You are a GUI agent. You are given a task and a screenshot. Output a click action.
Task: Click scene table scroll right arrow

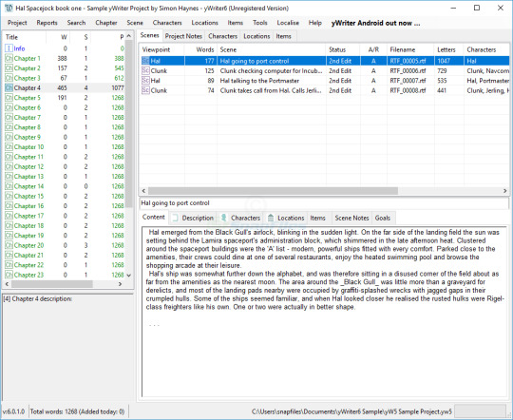tap(504, 191)
